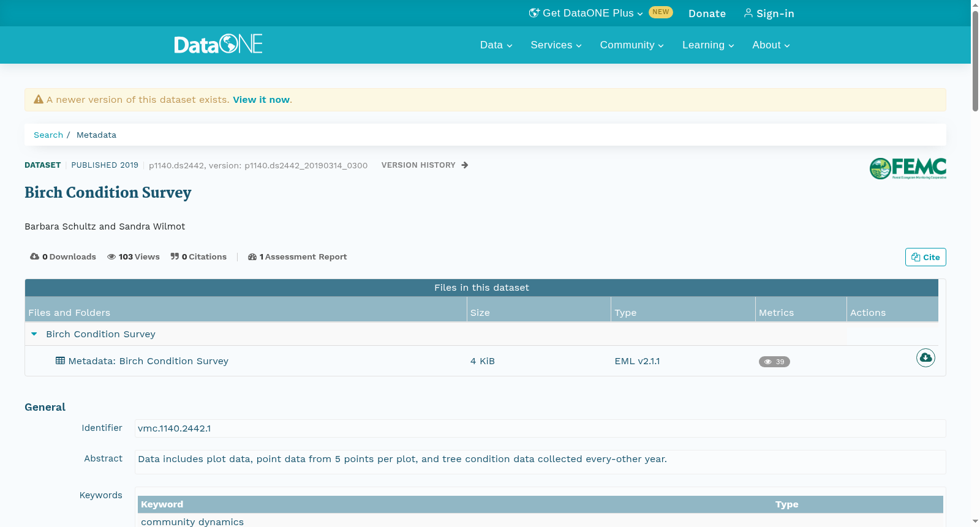Open the Sign-in link
Viewport: 980px width, 527px height.
769,13
